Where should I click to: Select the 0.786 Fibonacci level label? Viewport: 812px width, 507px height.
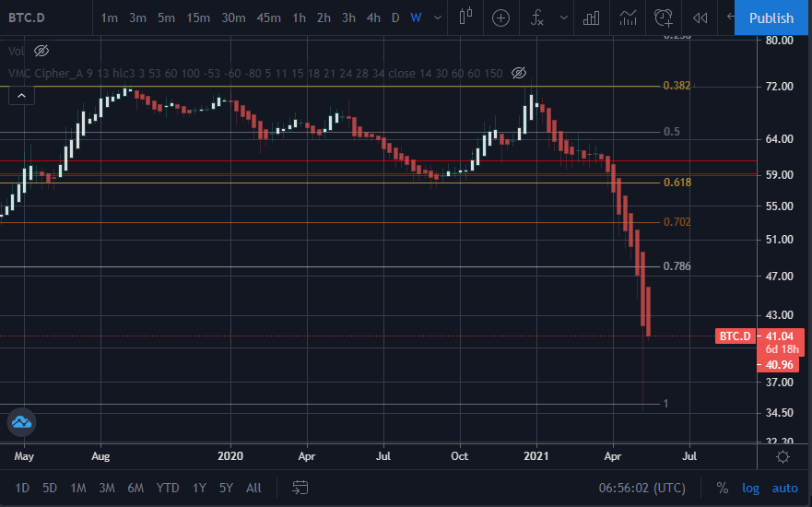coord(677,266)
